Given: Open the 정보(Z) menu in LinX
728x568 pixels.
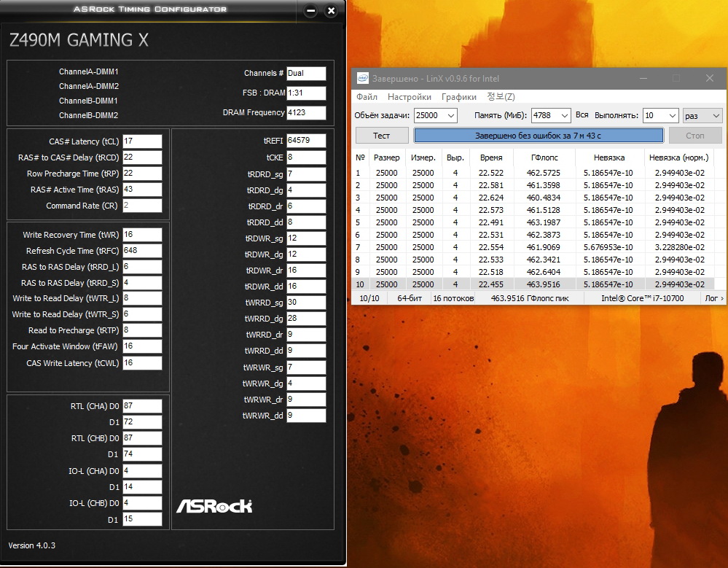Looking at the screenshot, I should point(501,96).
